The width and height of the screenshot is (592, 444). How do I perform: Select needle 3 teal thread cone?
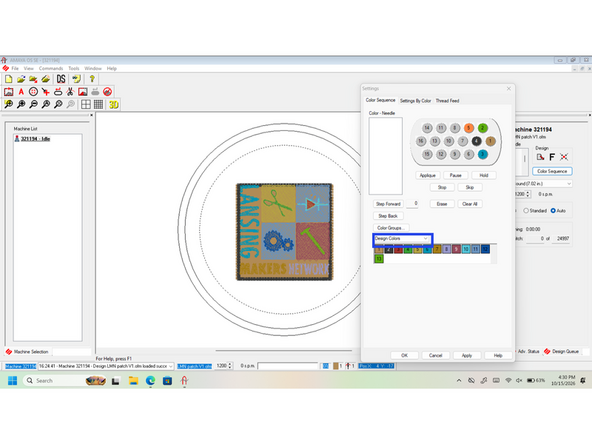pos(483,154)
